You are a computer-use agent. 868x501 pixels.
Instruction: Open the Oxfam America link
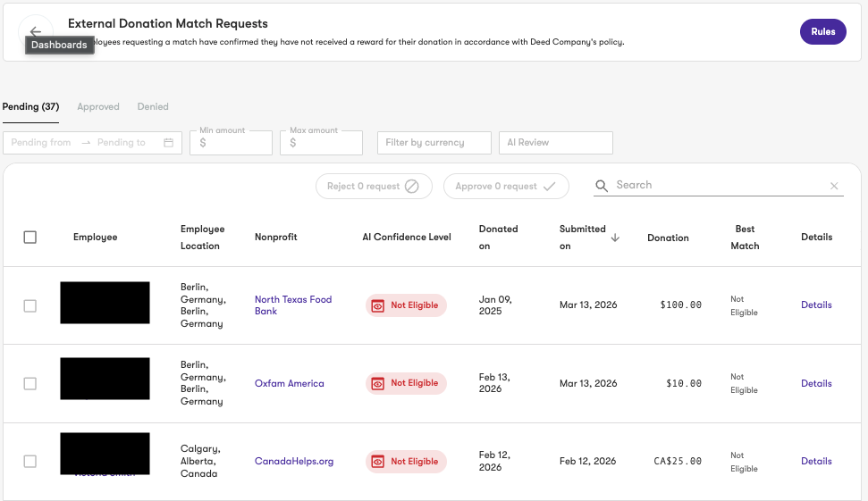pos(290,383)
